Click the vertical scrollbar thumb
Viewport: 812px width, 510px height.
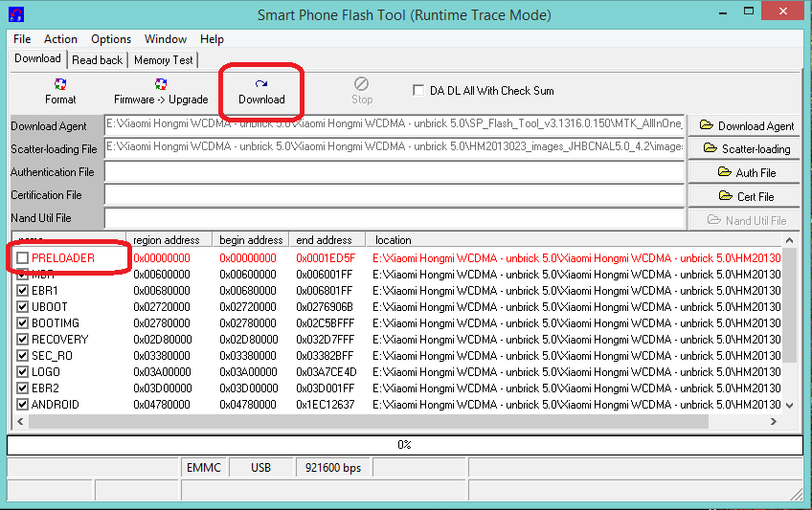[x=789, y=305]
